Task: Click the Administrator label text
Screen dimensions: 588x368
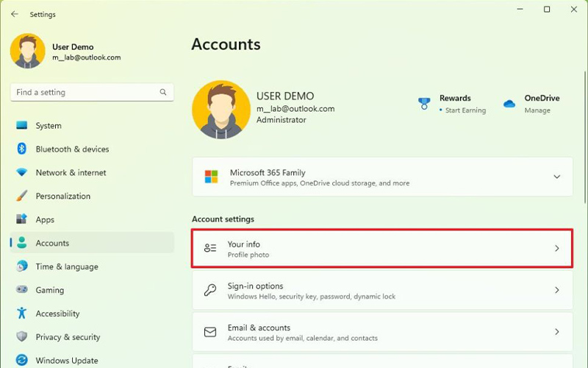Action: 282,120
